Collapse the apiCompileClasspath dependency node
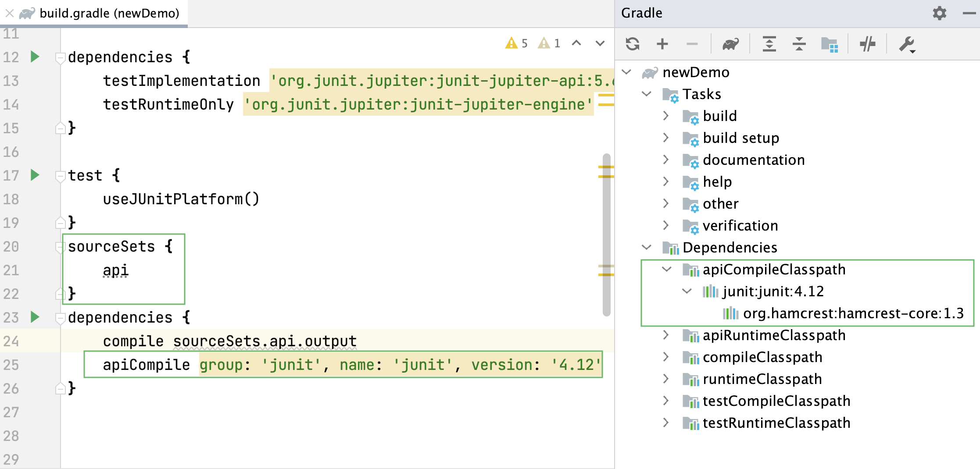980x469 pixels. pyautogui.click(x=665, y=269)
